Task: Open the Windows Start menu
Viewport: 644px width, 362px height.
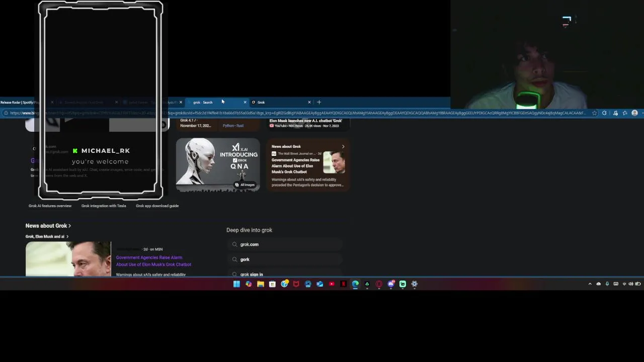Action: click(x=236, y=284)
